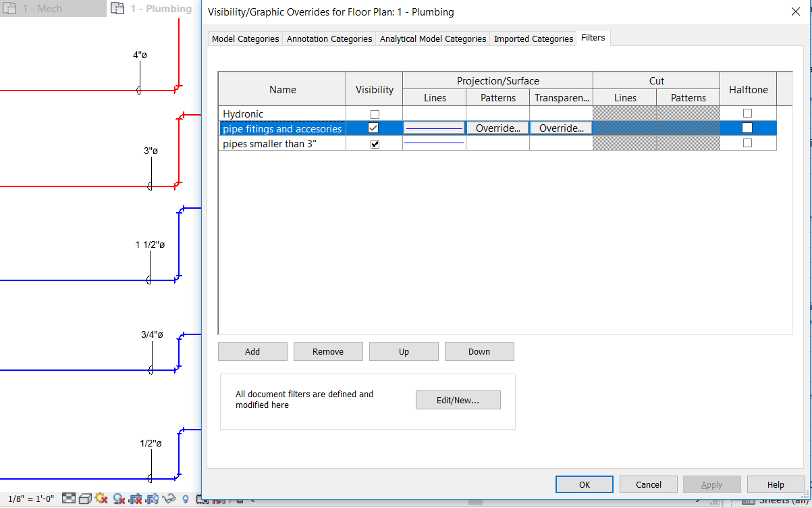Click the Hydronic projection Lines cell
The height and width of the screenshot is (508, 812).
(434, 113)
